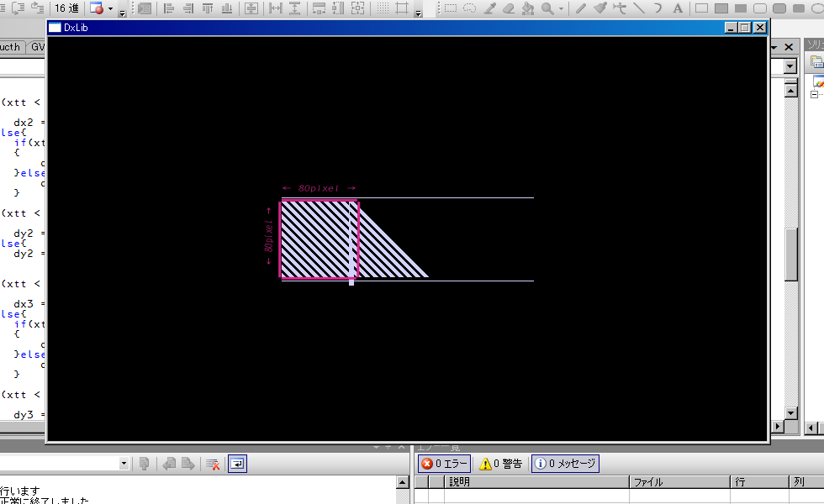
Task: Click the make same size icon
Action: click(x=357, y=8)
